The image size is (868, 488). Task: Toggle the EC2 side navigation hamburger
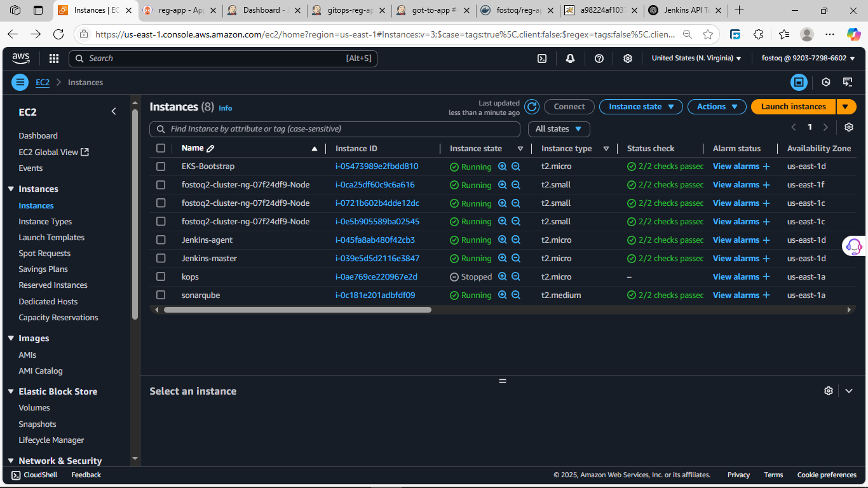pyautogui.click(x=20, y=82)
